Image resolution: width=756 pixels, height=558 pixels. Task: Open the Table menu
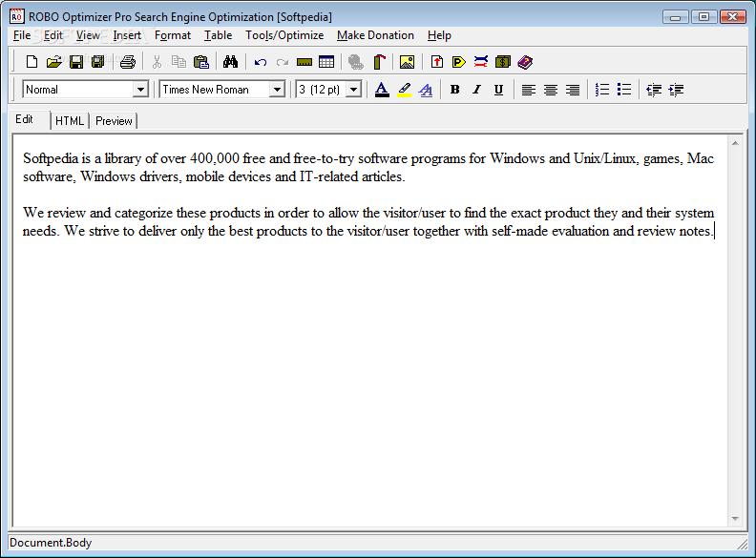(218, 35)
